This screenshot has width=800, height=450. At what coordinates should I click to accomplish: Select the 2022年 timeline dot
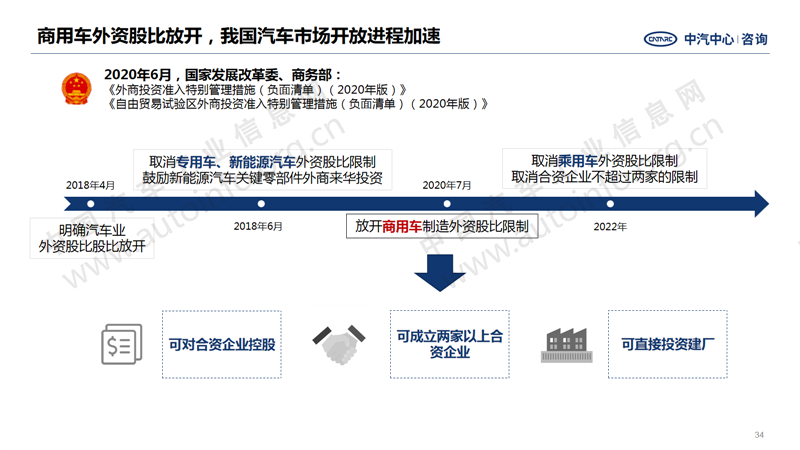point(610,204)
